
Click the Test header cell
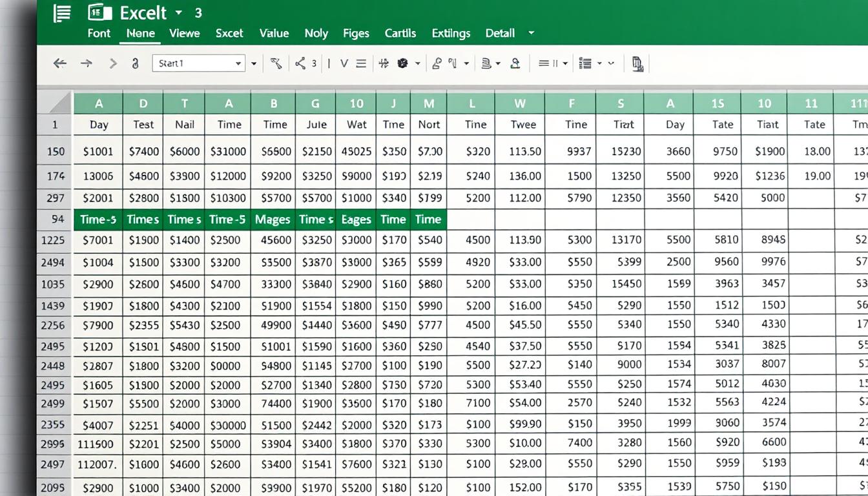coord(143,125)
